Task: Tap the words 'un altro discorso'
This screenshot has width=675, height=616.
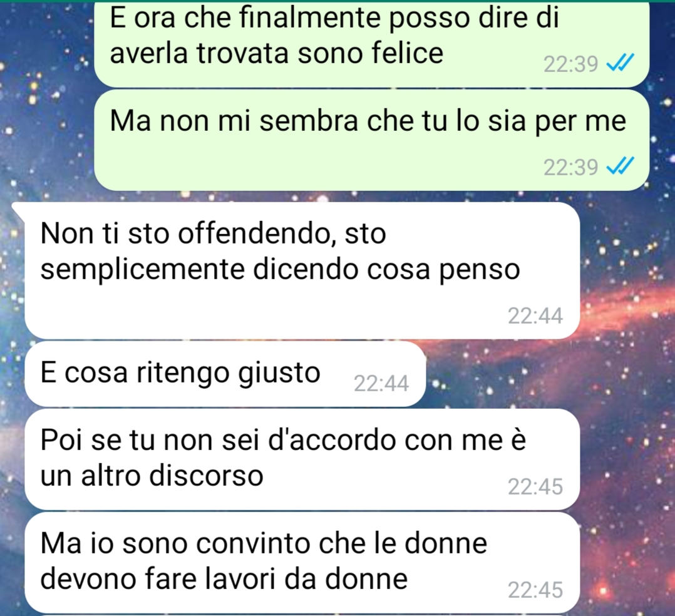Action: click(x=152, y=476)
